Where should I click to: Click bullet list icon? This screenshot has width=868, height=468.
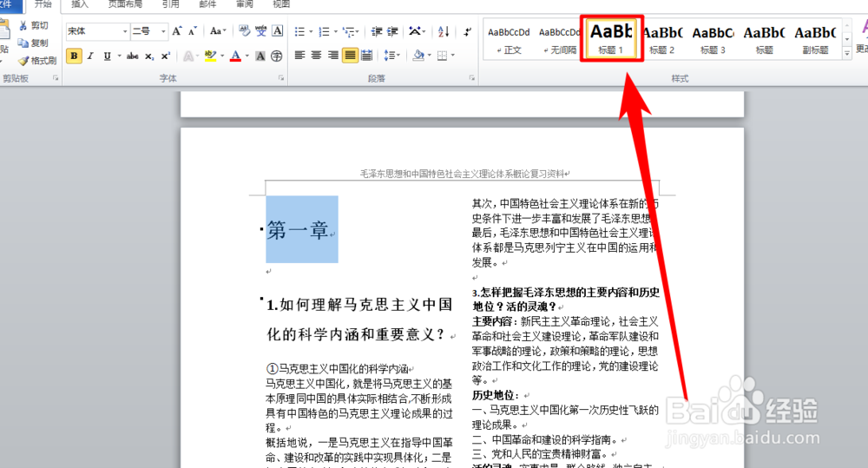[x=299, y=31]
